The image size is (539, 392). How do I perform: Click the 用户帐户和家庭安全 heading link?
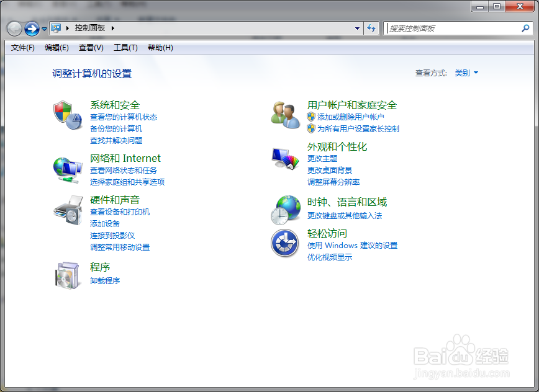point(352,105)
